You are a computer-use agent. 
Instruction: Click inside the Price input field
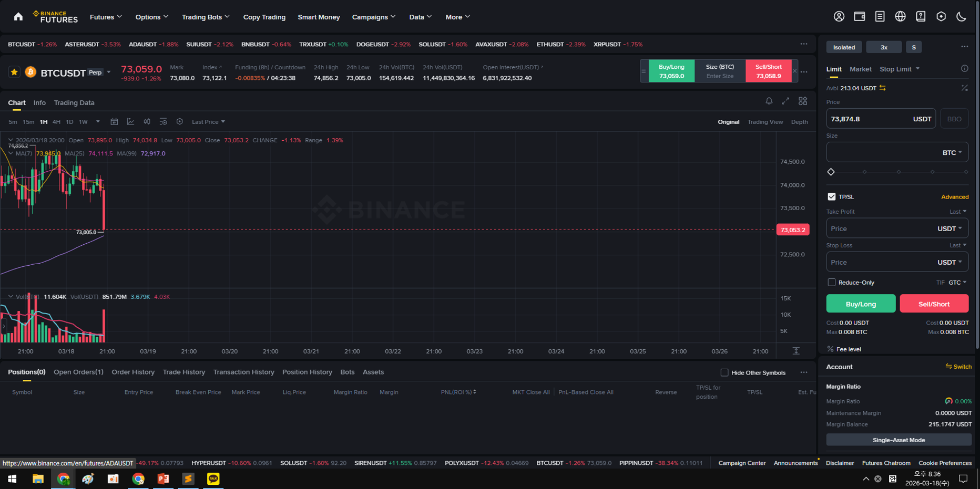click(x=881, y=119)
